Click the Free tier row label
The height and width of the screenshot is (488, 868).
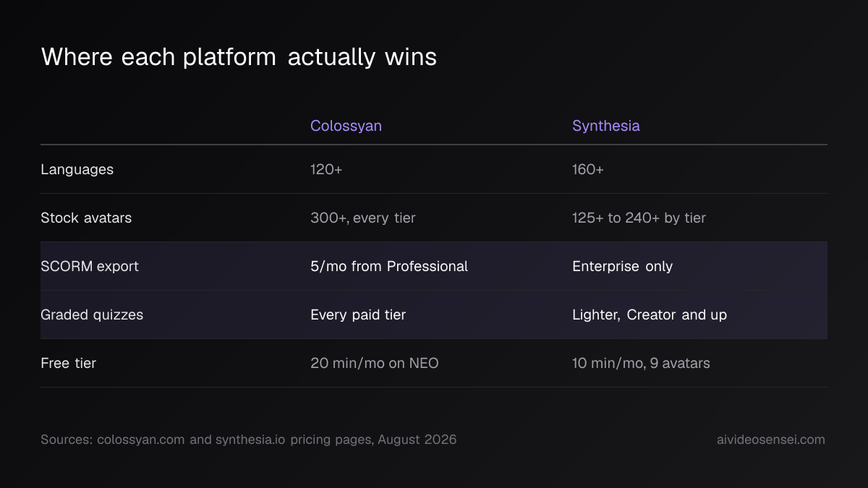69,363
